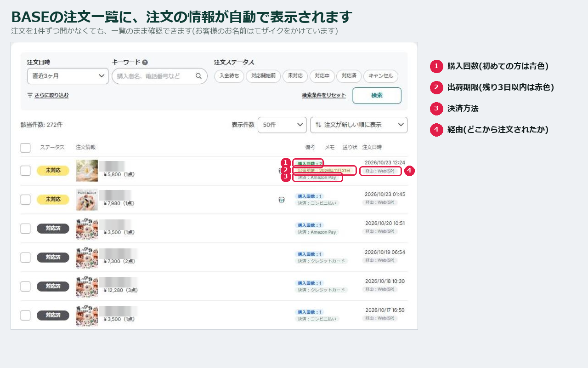This screenshot has height=368, width=588.
Task: Focus the キーワード search input field
Action: pyautogui.click(x=159, y=76)
